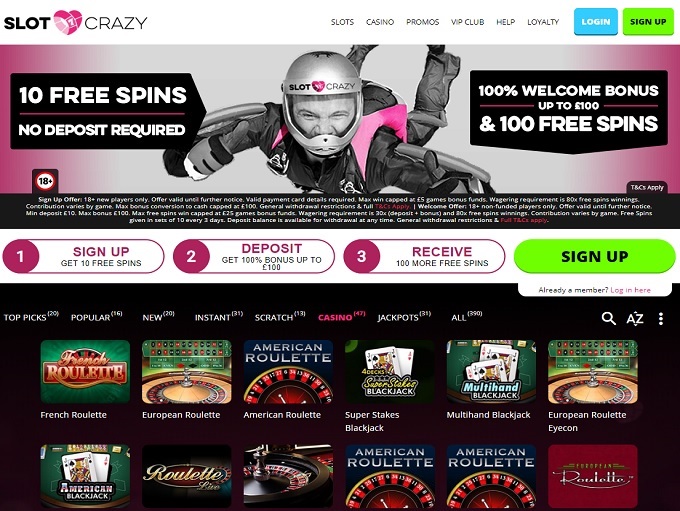Select the Multihand Blackjack game tile
This screenshot has width=680, height=511.
click(x=491, y=372)
